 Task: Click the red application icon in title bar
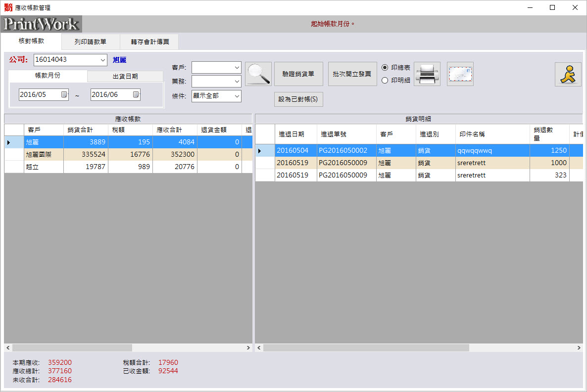click(8, 7)
